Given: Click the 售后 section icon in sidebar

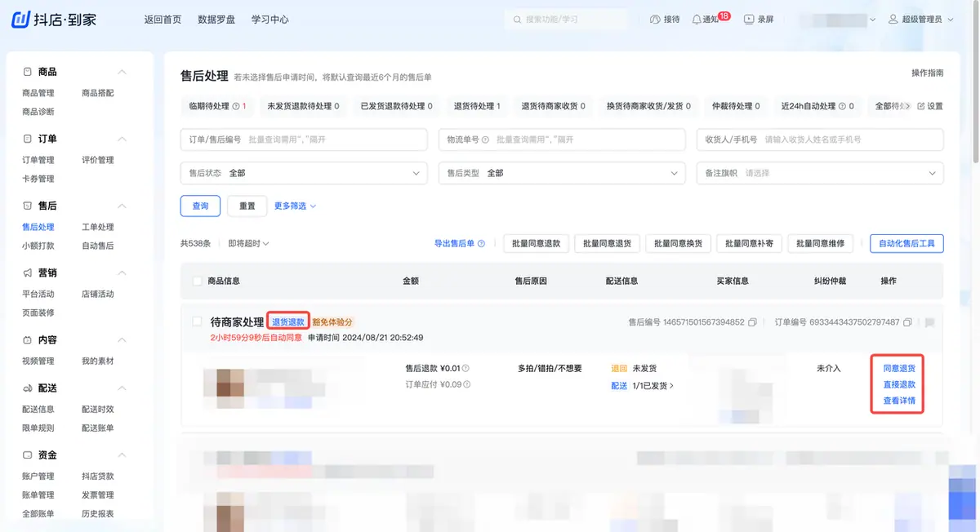Looking at the screenshot, I should (x=28, y=206).
